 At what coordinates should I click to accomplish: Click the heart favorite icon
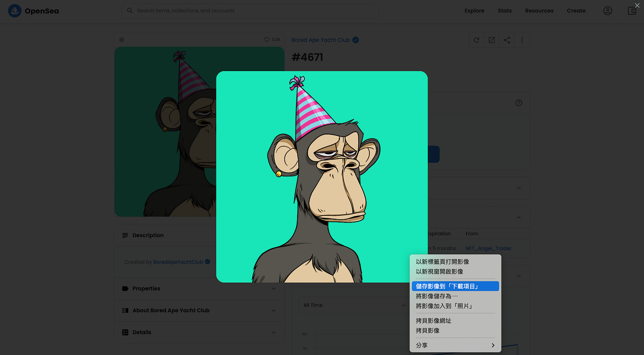pyautogui.click(x=267, y=40)
